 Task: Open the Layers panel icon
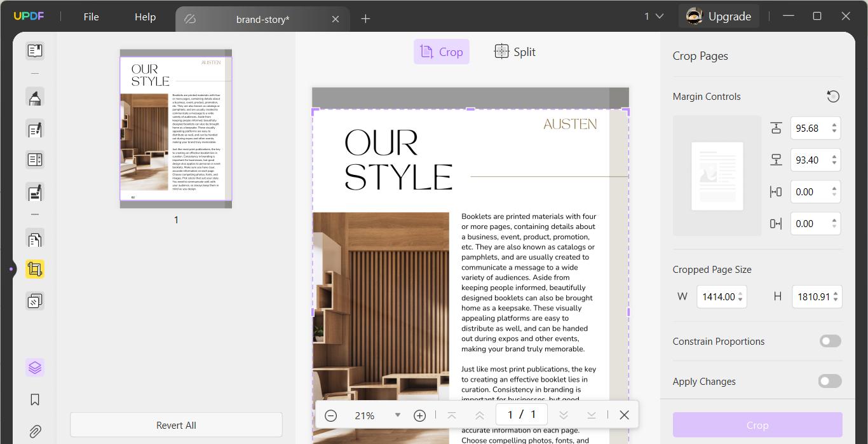pyautogui.click(x=34, y=367)
